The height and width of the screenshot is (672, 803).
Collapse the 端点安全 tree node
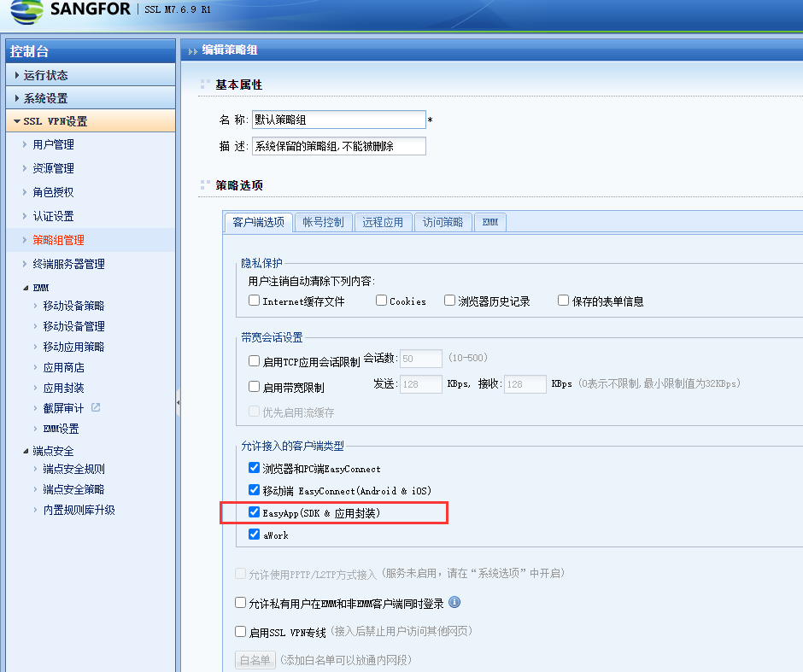click(26, 451)
